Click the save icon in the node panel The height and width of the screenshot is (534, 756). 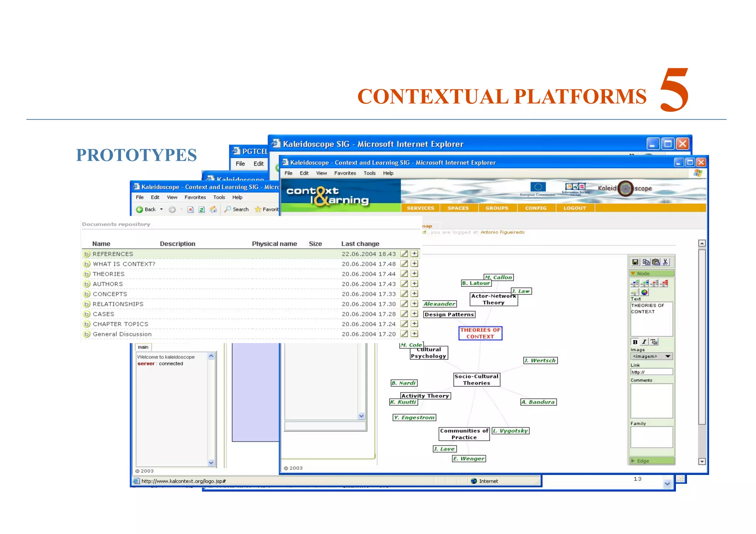pos(635,262)
